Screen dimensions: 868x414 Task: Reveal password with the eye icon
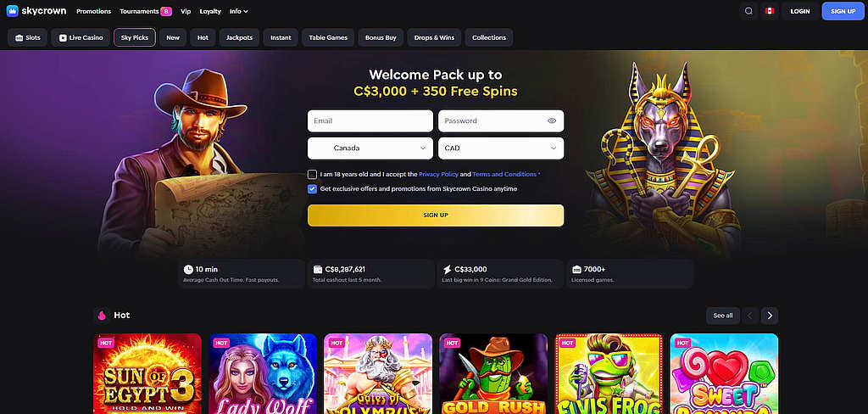click(x=551, y=120)
